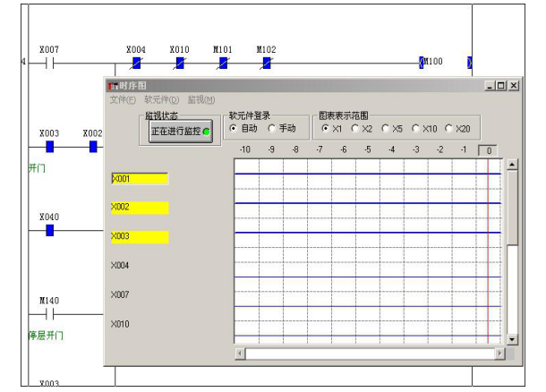546x392 pixels.
Task: Select the highlighted X003 device row
Action: click(x=140, y=237)
